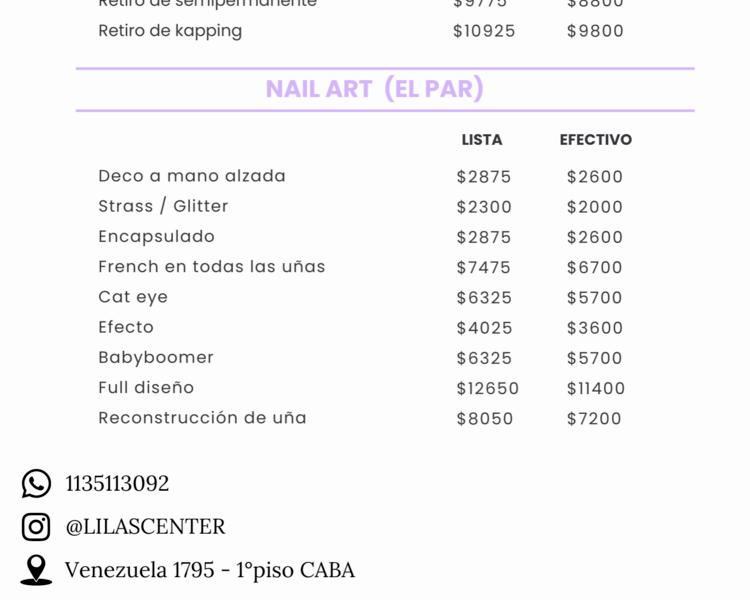Select the Retiro de kapping price $10925
The image size is (750, 600).
coord(484,31)
